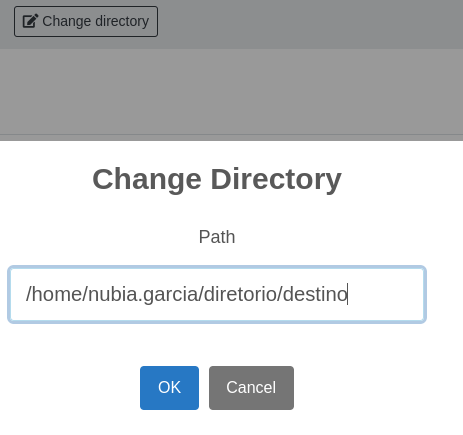The height and width of the screenshot is (435, 463).
Task: Place cursor on the word destino in path
Action: tap(315, 294)
